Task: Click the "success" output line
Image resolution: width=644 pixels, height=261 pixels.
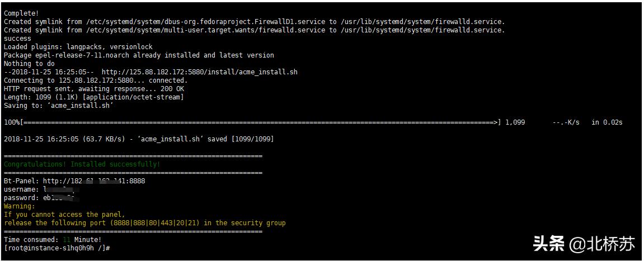Action: (17, 39)
